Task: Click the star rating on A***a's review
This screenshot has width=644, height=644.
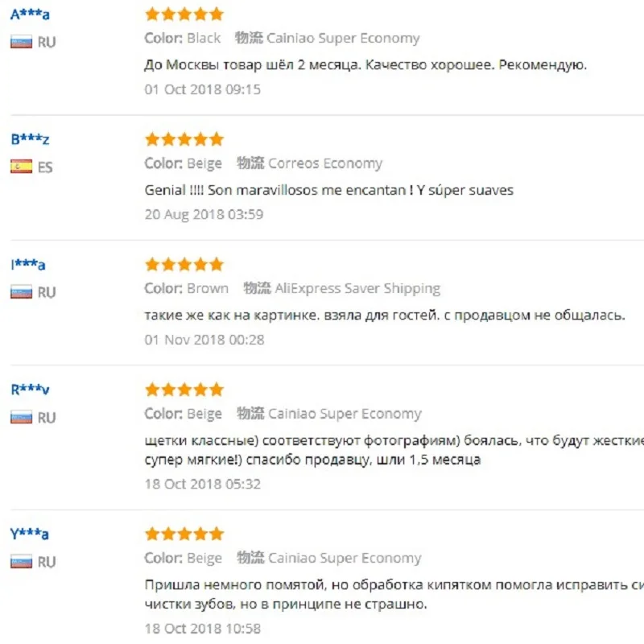Action: coord(184,14)
